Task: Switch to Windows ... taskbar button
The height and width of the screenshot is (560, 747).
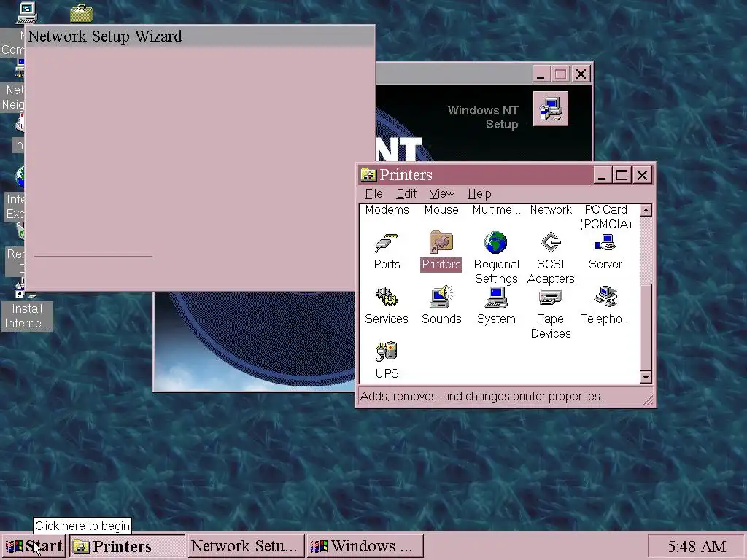Action: 365,545
